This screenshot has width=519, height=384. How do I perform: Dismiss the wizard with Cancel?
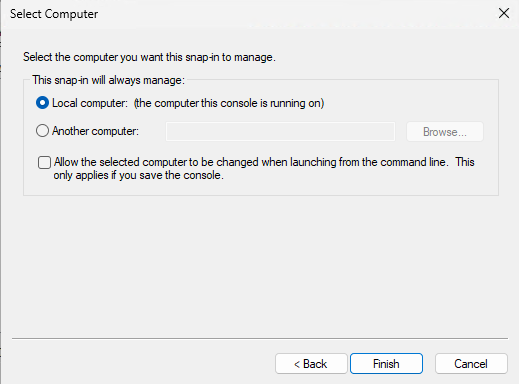471,364
